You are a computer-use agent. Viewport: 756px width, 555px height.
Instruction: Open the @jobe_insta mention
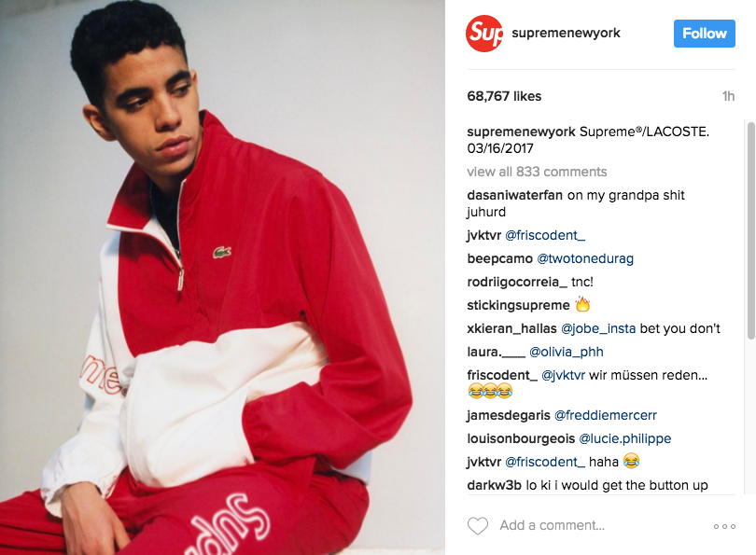point(598,328)
